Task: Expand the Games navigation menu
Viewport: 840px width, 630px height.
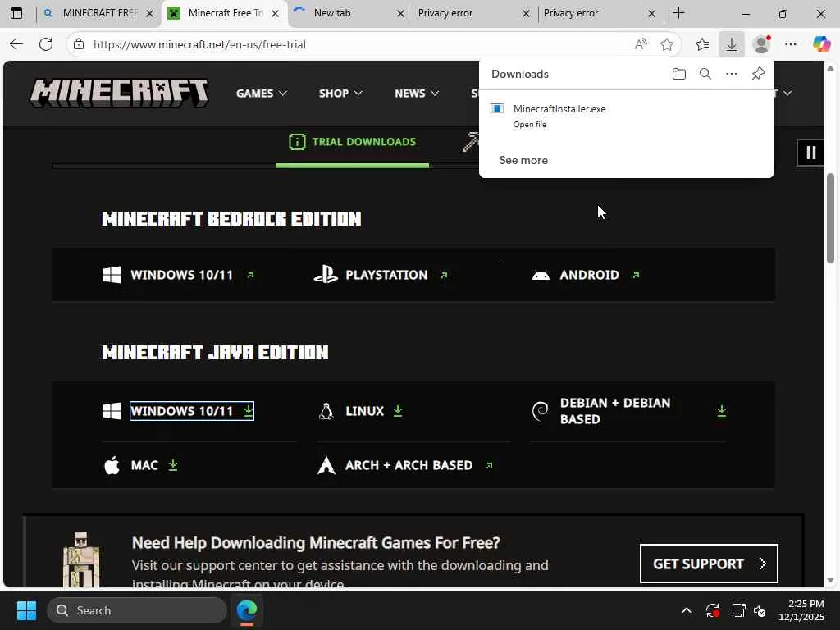Action: (x=262, y=94)
